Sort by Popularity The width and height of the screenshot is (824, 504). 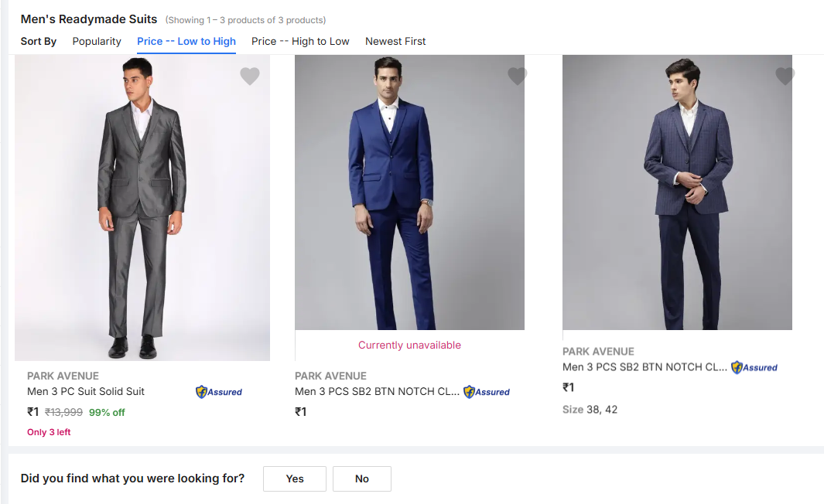[97, 41]
